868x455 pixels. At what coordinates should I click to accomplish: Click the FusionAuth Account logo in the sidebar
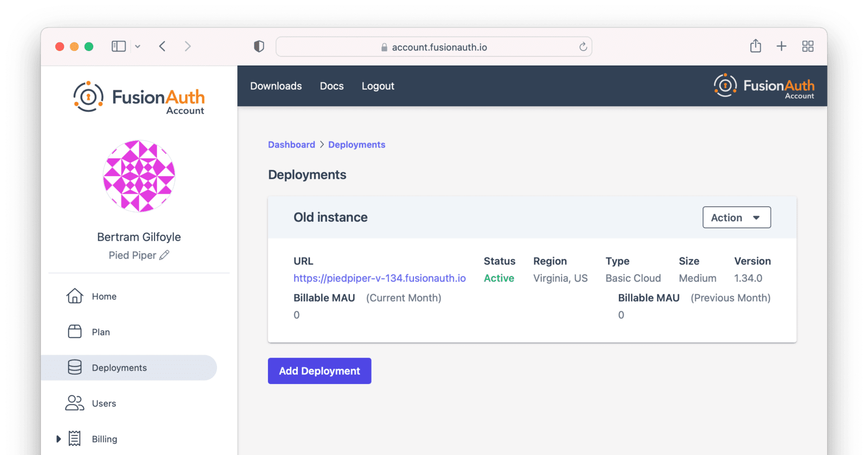pyautogui.click(x=139, y=98)
